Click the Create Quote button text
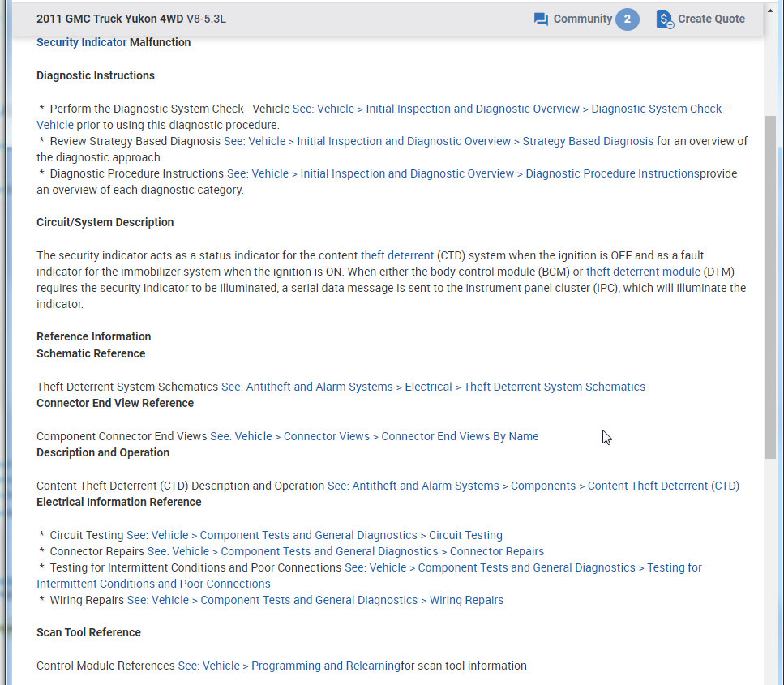 [711, 19]
